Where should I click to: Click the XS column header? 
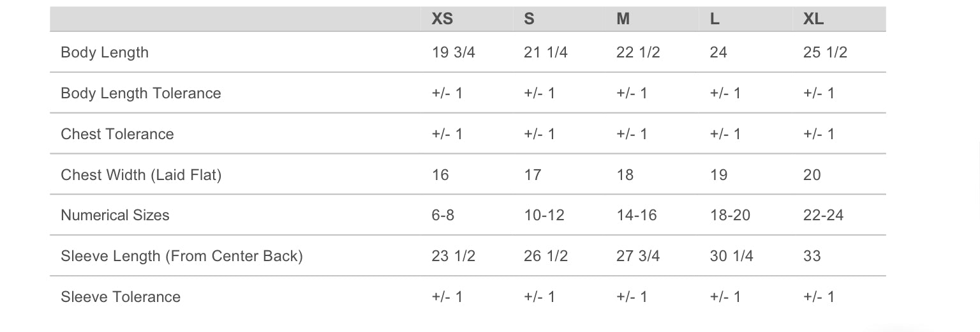(442, 19)
